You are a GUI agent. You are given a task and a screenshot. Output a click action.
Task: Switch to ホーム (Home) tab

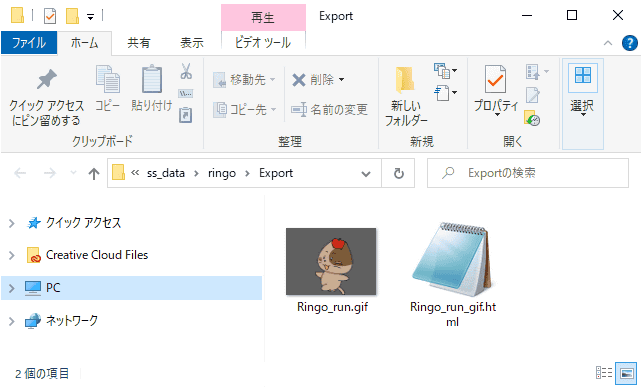[84, 43]
